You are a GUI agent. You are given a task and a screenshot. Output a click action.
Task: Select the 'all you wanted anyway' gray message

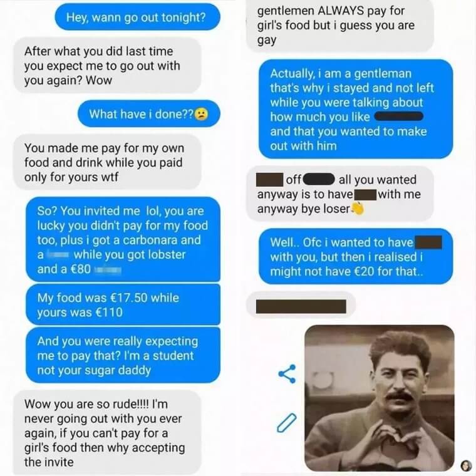340,194
